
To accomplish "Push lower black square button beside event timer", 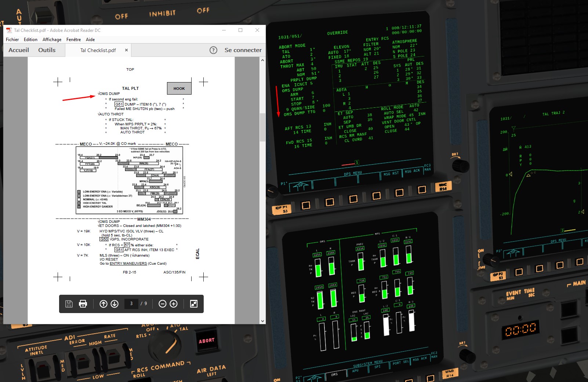I will tap(569, 335).
